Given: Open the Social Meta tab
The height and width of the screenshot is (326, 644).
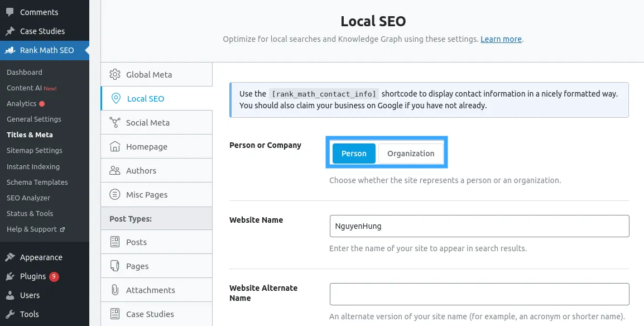Looking at the screenshot, I should click(x=156, y=122).
